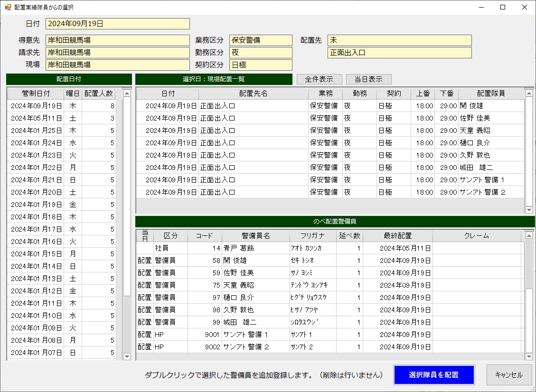Minimize the window
Viewport: 536px width, 392px height.
coord(481,7)
